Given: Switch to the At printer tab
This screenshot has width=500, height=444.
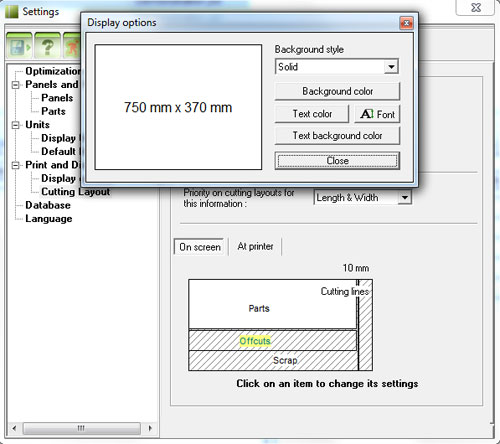Looking at the screenshot, I should point(255,246).
